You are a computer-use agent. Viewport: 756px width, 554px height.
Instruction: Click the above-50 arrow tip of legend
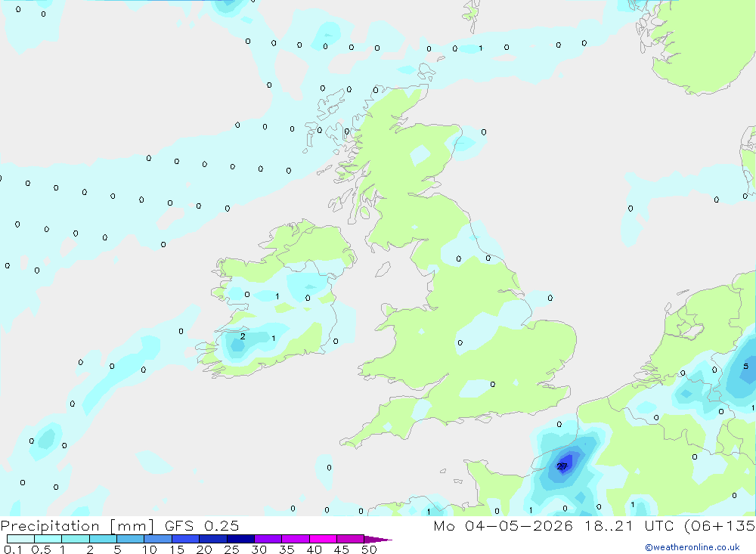point(378,540)
